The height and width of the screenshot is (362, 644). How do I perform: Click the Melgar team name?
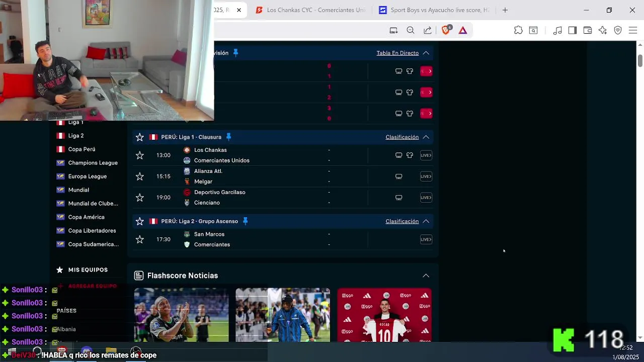tap(203, 182)
